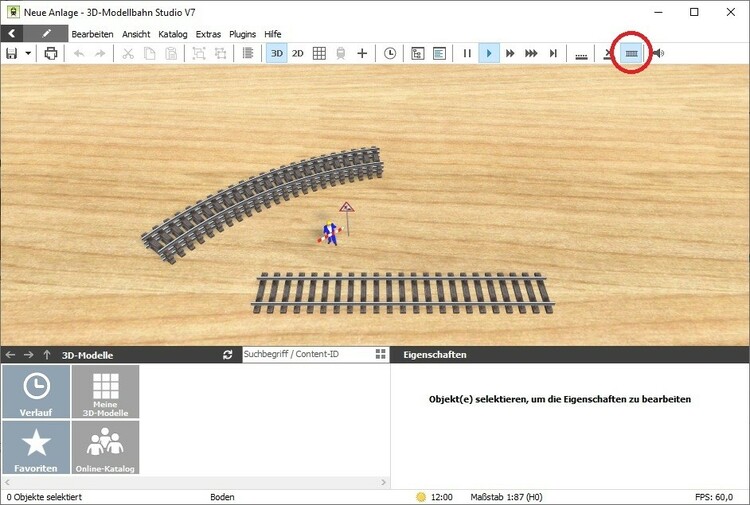Refresh the 3D-Modelle catalog
Image resolution: width=750 pixels, height=505 pixels.
coord(228,355)
